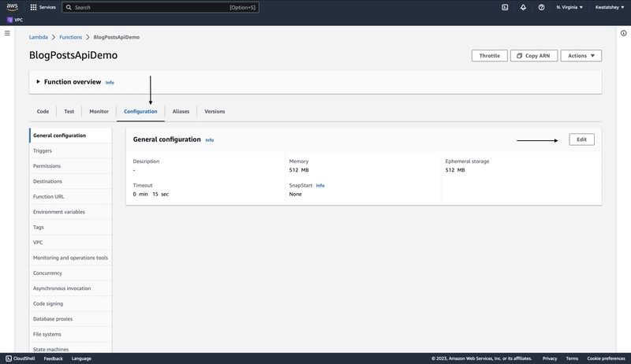Select Permissions in side menu

[x=70, y=166]
